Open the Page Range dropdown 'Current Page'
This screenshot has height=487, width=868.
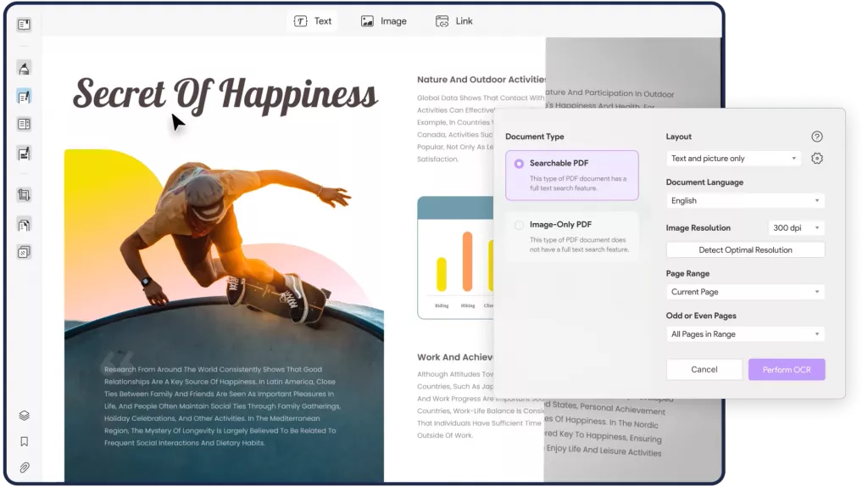tap(745, 292)
